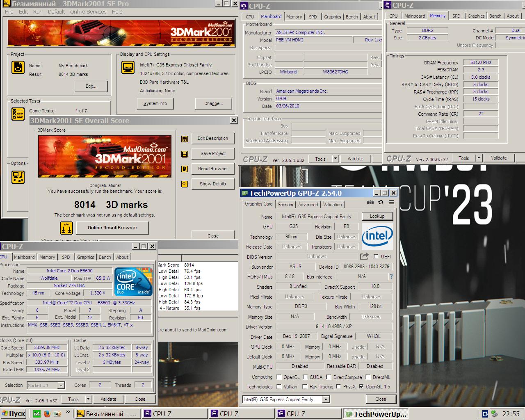Click the Безымянный 3DMark taskbar button
525x420 pixels.
[x=108, y=414]
